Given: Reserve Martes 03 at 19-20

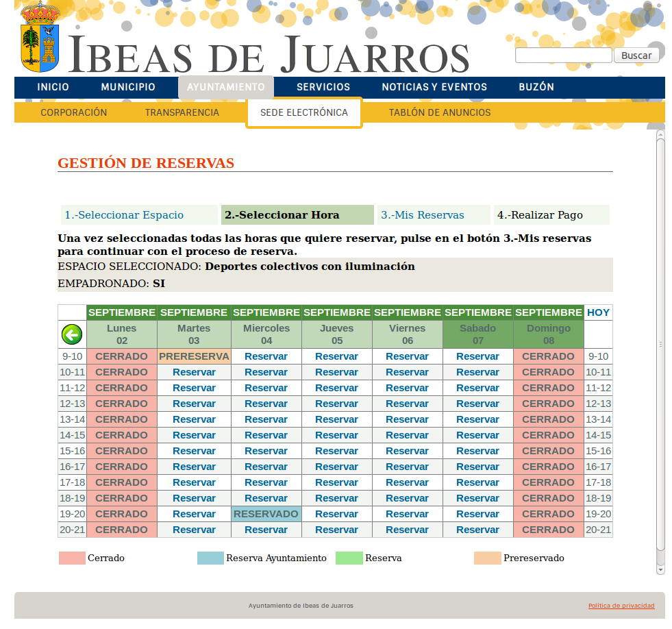Looking at the screenshot, I should click(x=194, y=514).
